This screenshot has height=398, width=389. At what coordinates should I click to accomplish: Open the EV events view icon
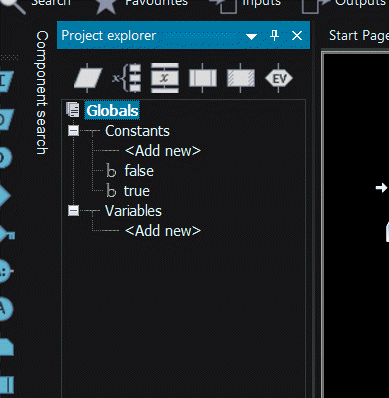(x=279, y=78)
